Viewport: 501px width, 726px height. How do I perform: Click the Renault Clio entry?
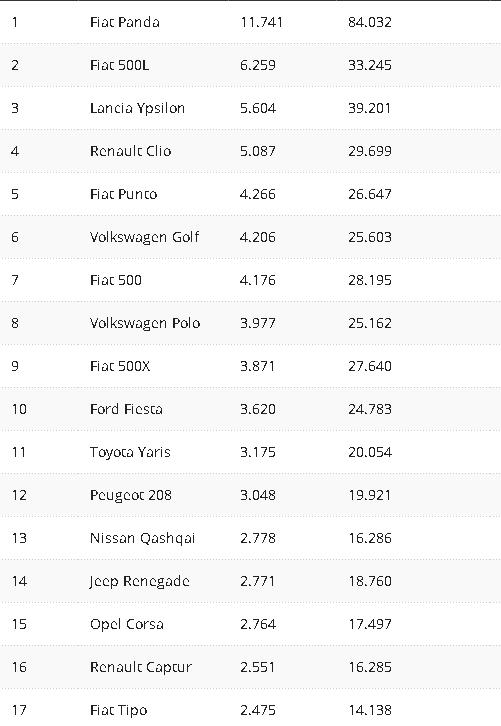pyautogui.click(x=131, y=151)
